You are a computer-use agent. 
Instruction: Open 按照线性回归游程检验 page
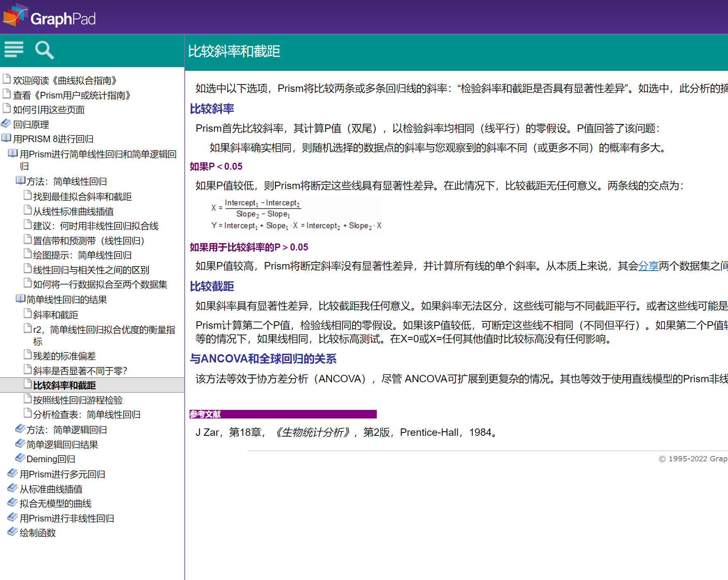(78, 400)
